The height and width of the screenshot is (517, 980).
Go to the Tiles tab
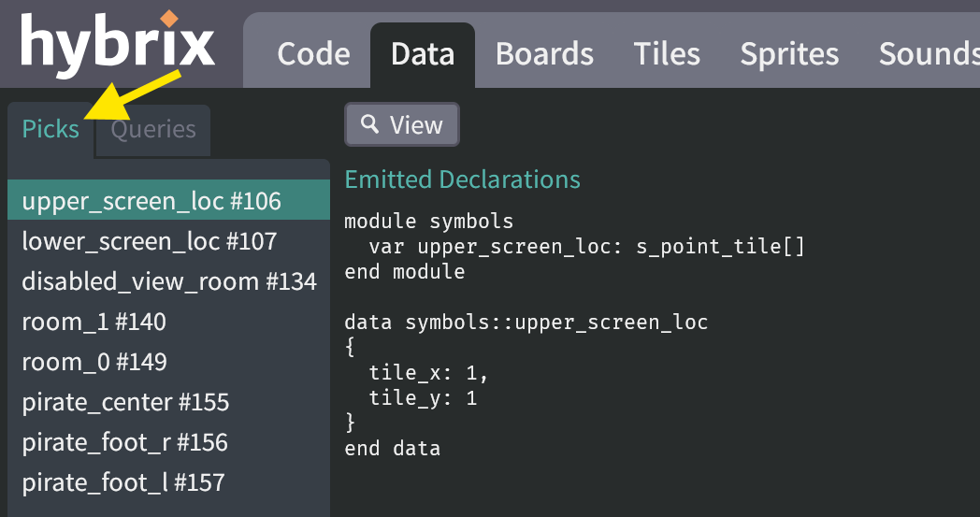click(x=667, y=54)
